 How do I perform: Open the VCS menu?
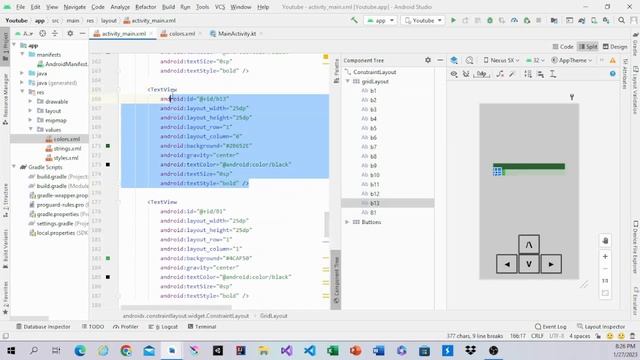[x=220, y=7]
